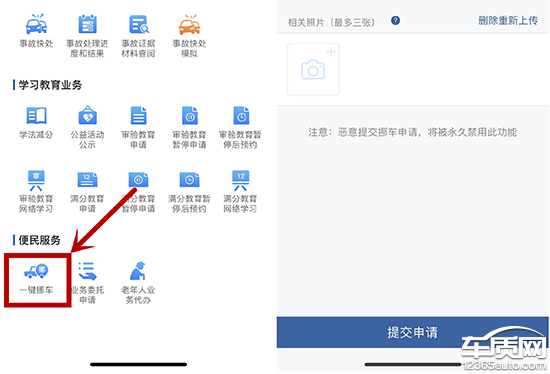Open 审验教育暂停后预约 clock icon

click(x=241, y=115)
